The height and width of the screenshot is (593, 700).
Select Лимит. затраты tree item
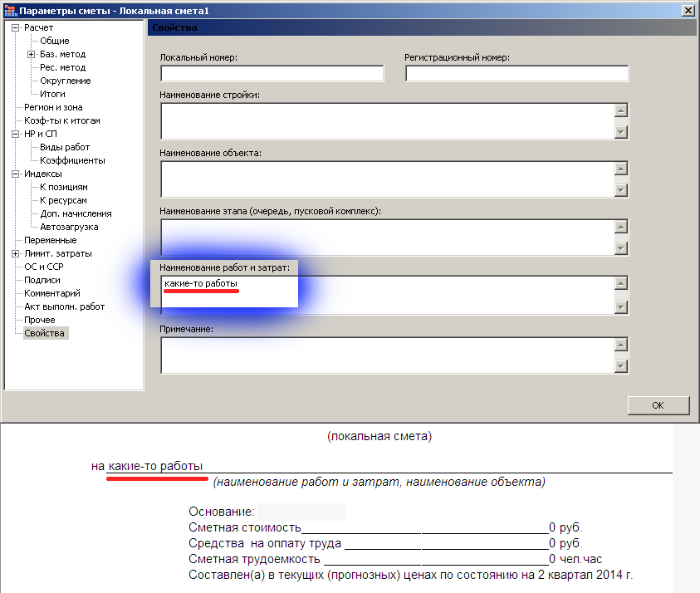tap(57, 253)
